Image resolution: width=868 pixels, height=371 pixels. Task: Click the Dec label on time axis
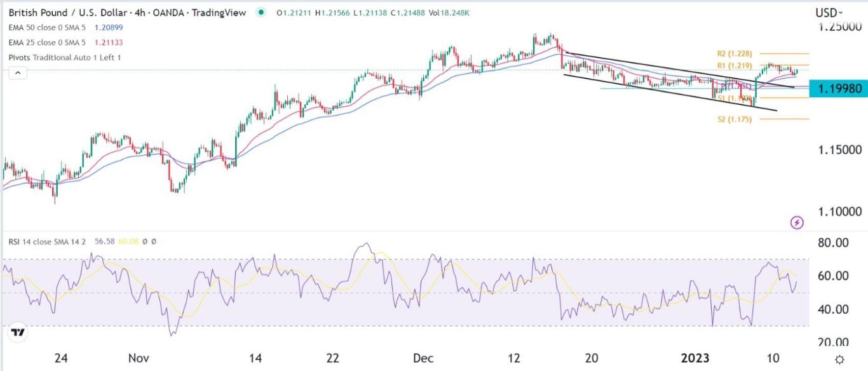point(423,358)
